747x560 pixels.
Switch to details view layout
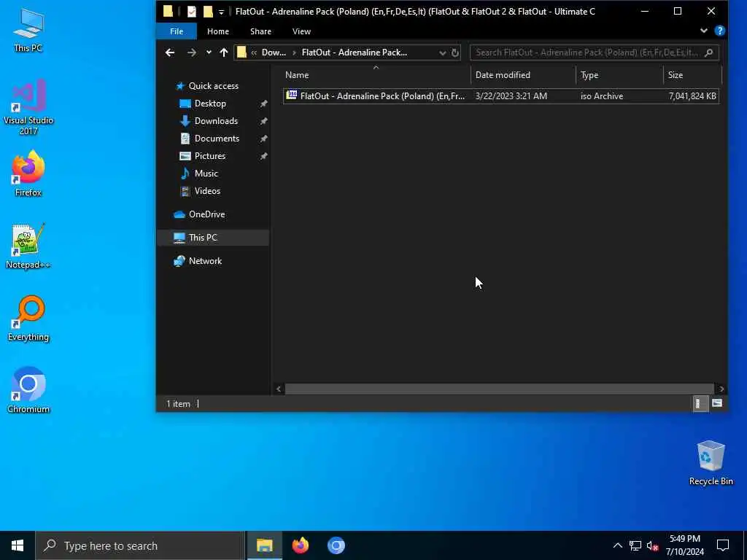click(700, 404)
